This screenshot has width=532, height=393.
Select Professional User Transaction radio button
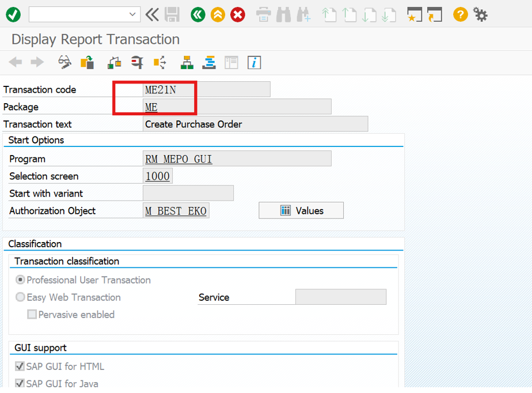coord(20,279)
